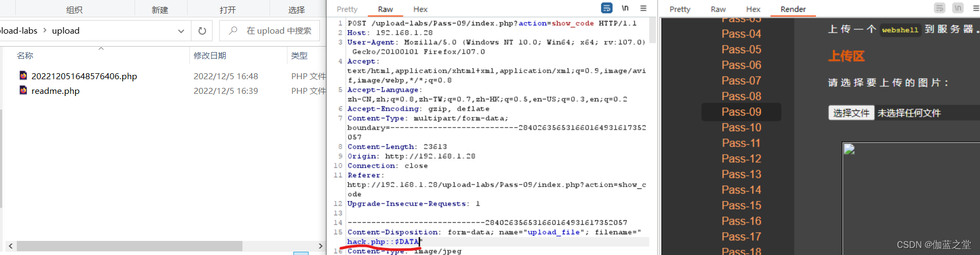The width and height of the screenshot is (980, 255).
Task: Switch request view to Hex tab
Action: tap(420, 9)
